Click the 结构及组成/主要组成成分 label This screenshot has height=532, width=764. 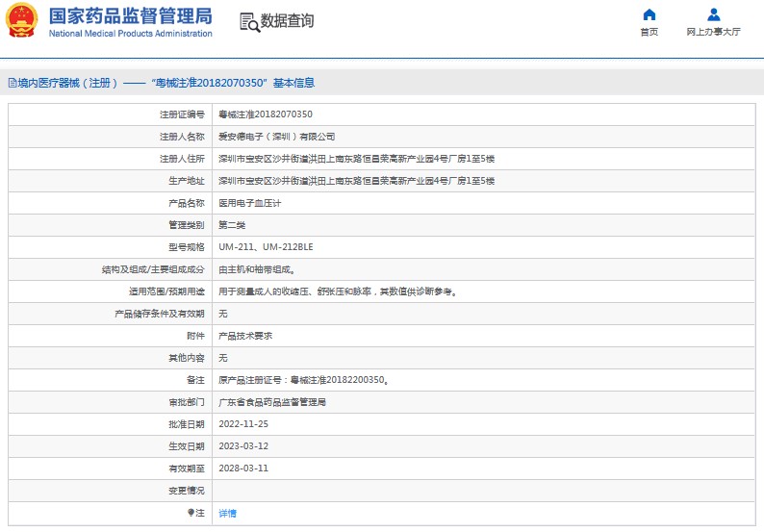(x=153, y=269)
